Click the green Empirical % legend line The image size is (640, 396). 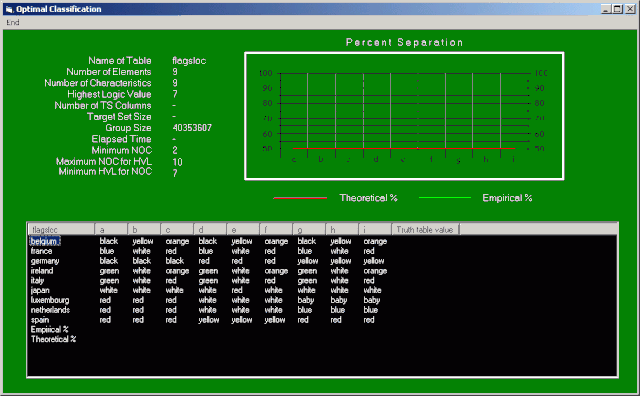pos(444,198)
